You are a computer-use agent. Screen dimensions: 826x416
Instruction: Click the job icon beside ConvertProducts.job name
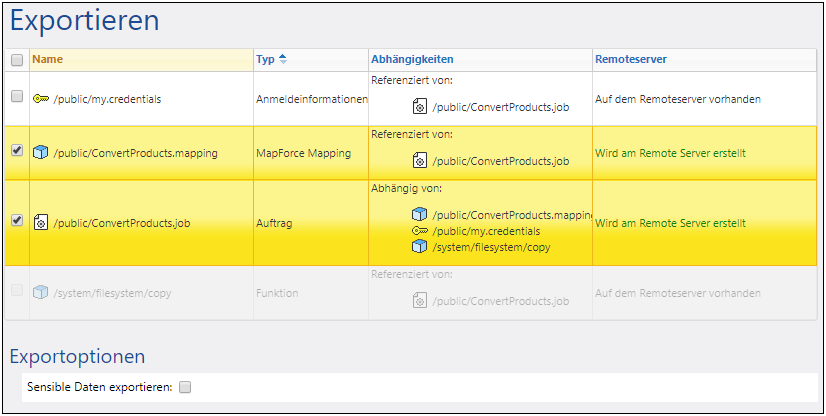[41, 223]
